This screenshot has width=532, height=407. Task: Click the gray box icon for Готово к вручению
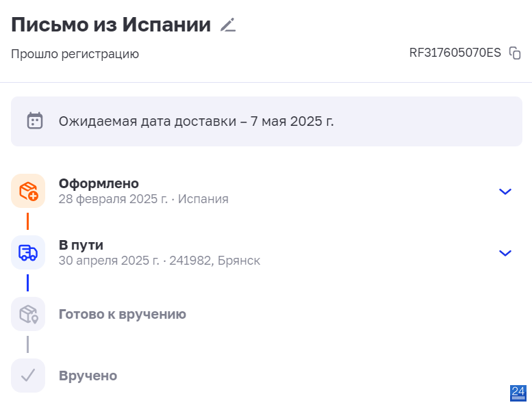pos(28,314)
